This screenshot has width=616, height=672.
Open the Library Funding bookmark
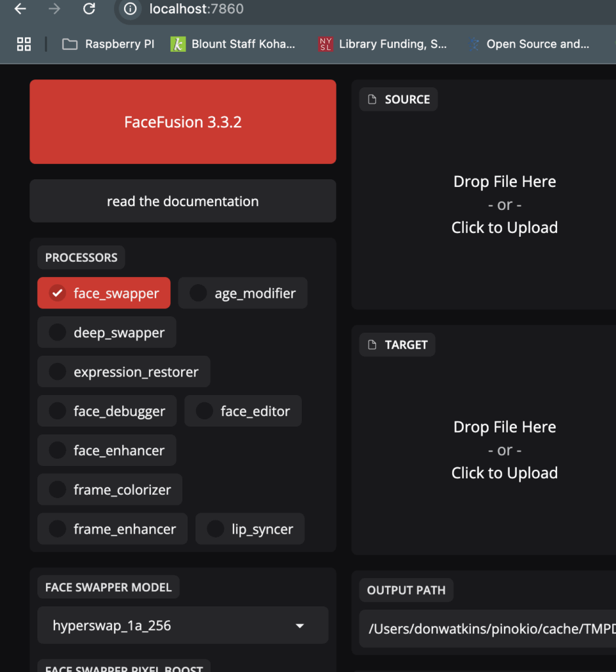[x=382, y=44]
